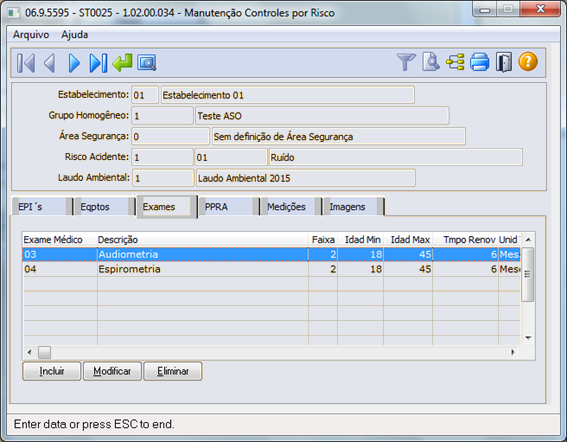Select the Audiometria row
The image size is (567, 442).
271,254
